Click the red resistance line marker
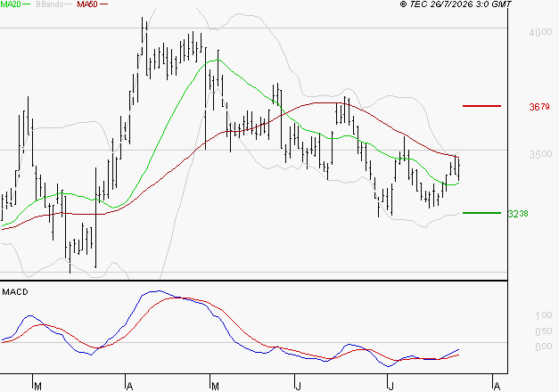The height and width of the screenshot is (392, 559). 481,106
